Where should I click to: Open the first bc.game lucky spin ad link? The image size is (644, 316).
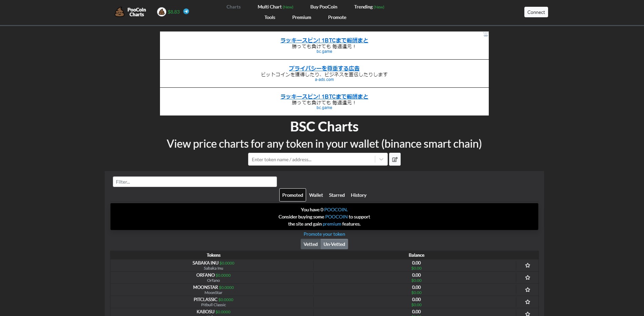(x=324, y=40)
